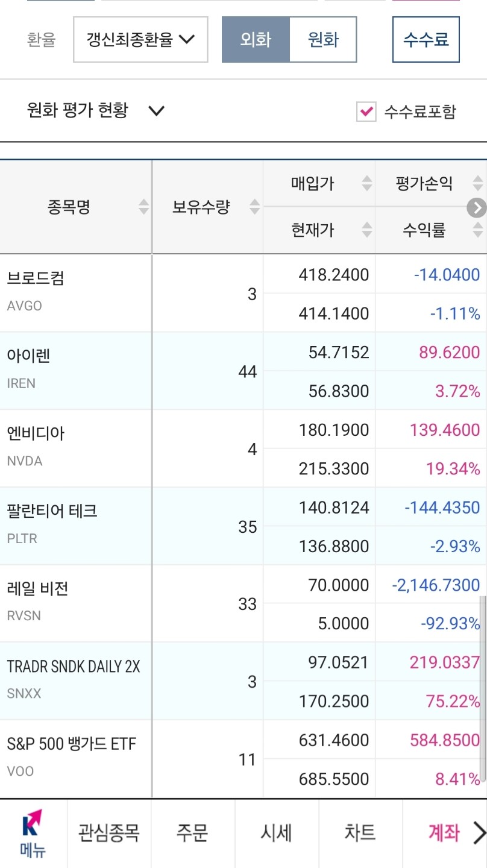Viewport: 487px width, 868px height.
Task: Tap SNXX current price 170.2500
Action: click(x=334, y=702)
